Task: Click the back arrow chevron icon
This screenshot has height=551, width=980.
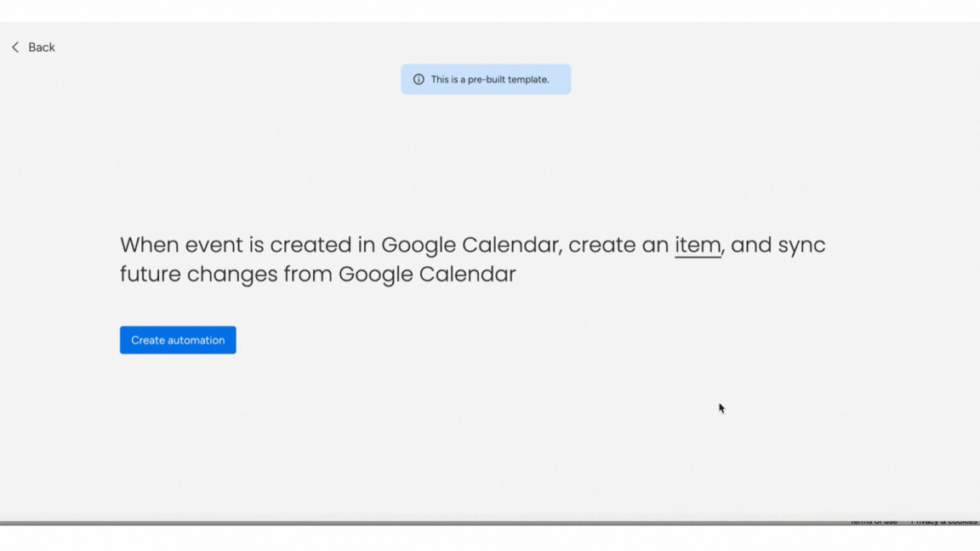Action: [15, 48]
